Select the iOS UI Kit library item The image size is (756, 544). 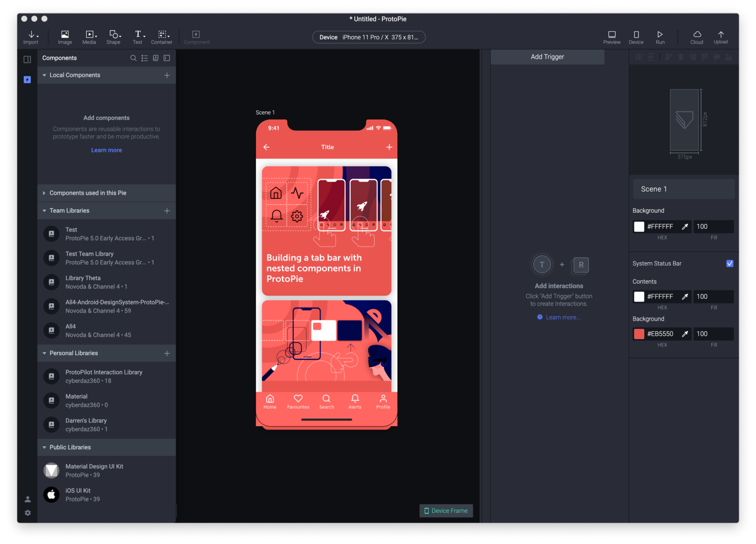click(x=106, y=494)
